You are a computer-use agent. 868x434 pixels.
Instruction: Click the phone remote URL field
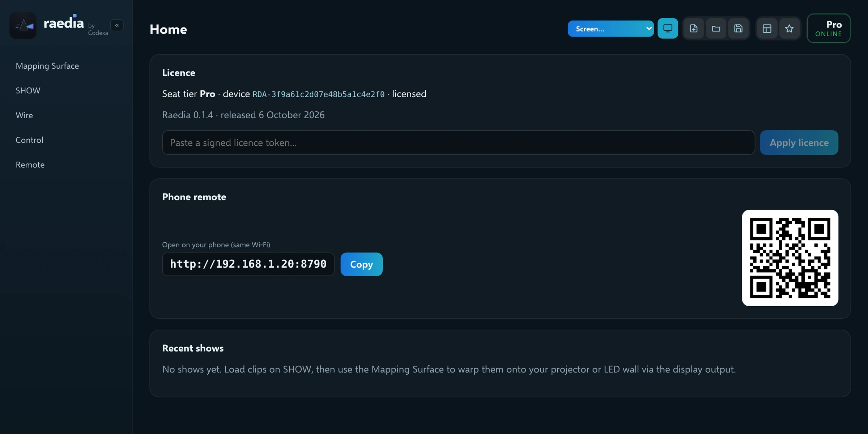[248, 264]
